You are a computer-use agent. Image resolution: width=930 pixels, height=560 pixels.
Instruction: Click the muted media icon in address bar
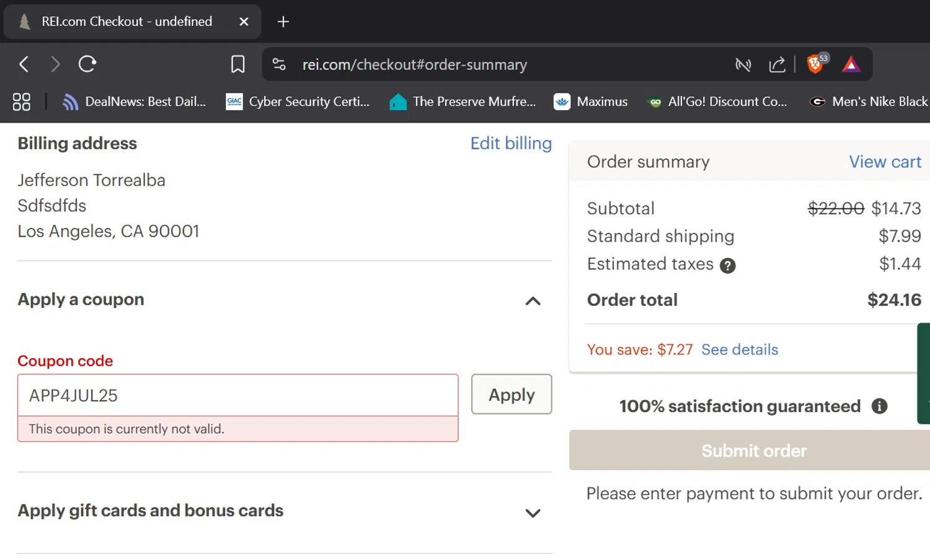(743, 64)
